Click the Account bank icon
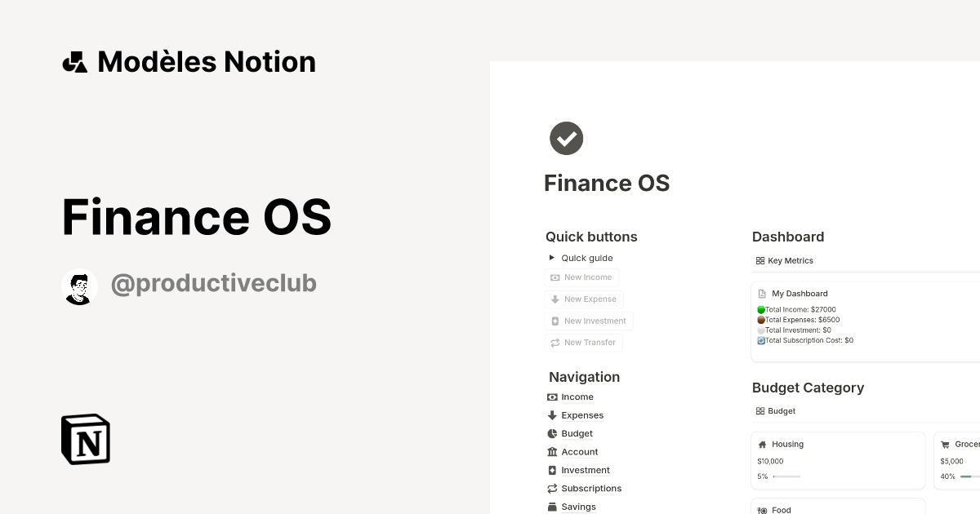The image size is (980, 514). 552,451
